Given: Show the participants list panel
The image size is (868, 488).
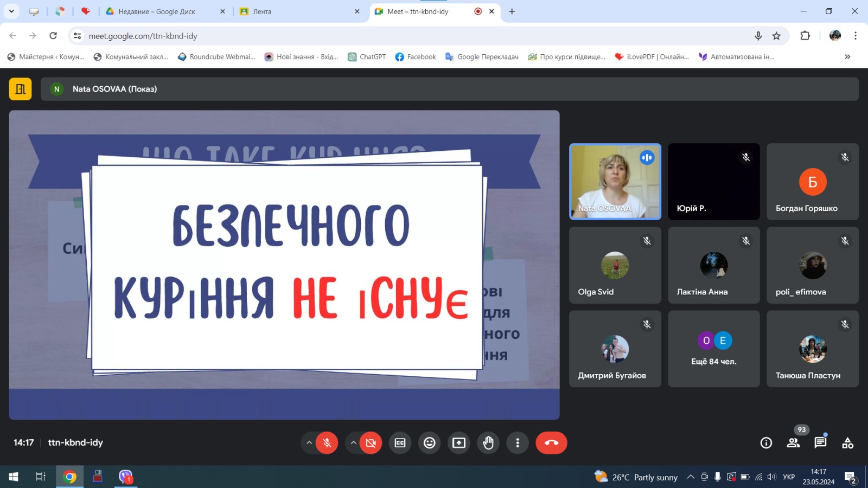Looking at the screenshot, I should (793, 443).
